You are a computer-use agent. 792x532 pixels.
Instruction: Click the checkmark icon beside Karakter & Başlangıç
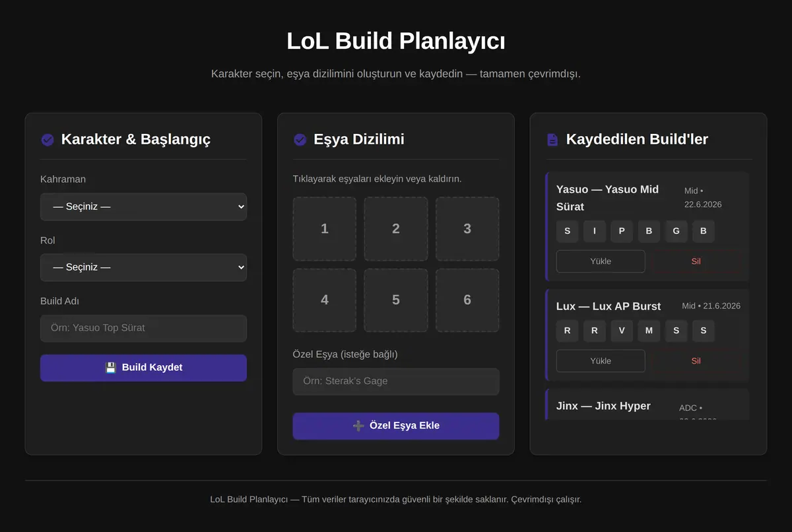pyautogui.click(x=48, y=139)
